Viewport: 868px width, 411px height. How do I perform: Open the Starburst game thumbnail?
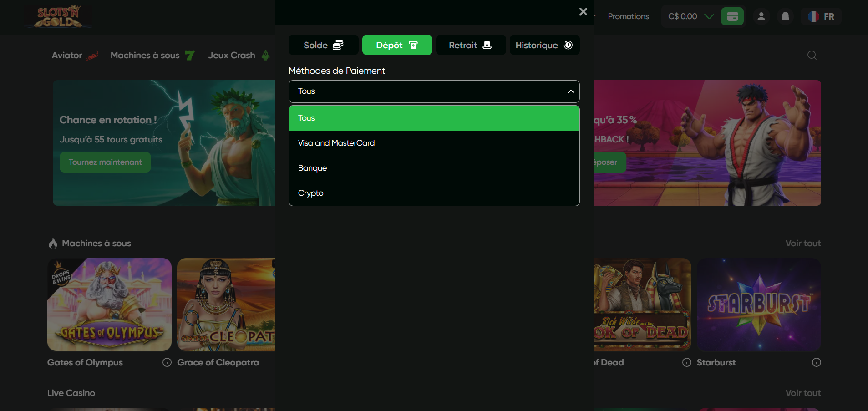click(x=759, y=304)
